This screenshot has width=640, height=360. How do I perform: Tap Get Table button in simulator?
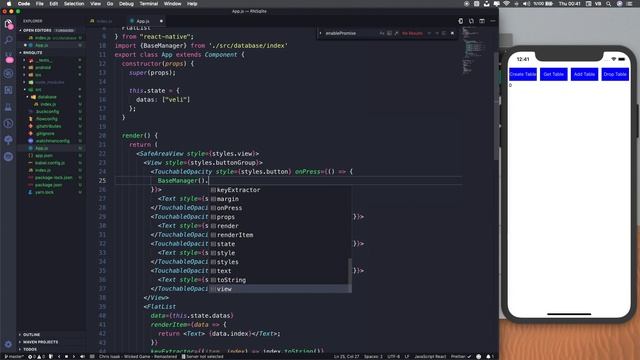tap(553, 74)
